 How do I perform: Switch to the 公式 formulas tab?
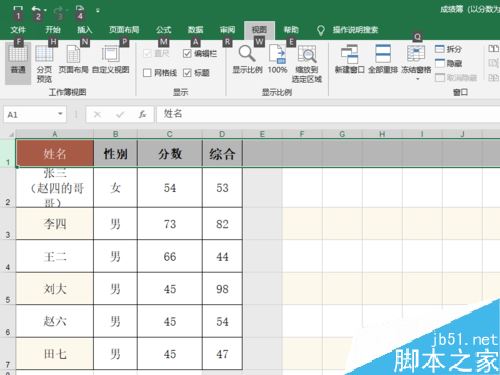click(x=163, y=30)
